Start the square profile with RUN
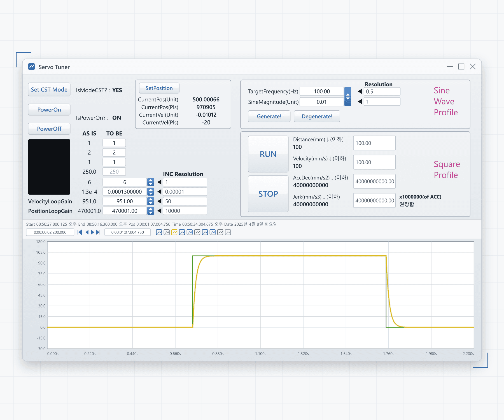Screen dimensions: 504x420 (x=268, y=154)
